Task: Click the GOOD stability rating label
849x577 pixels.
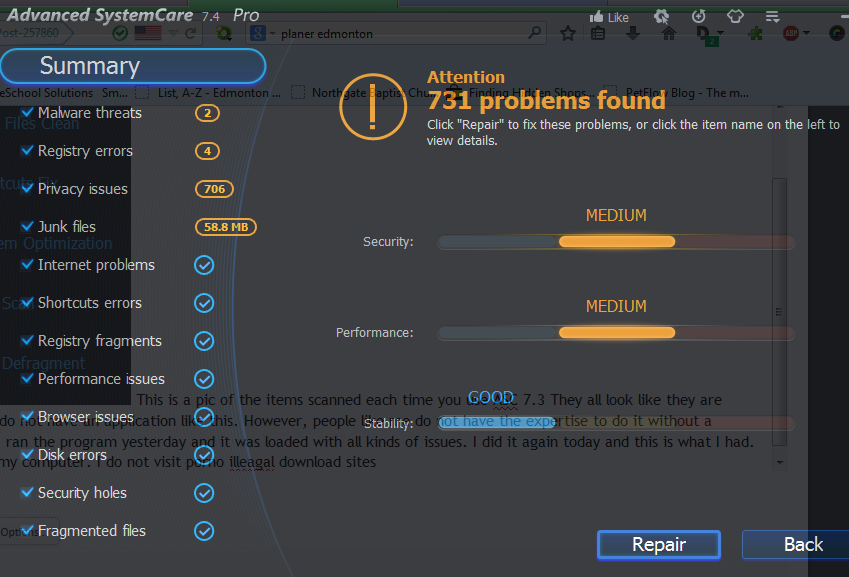Action: point(491,397)
